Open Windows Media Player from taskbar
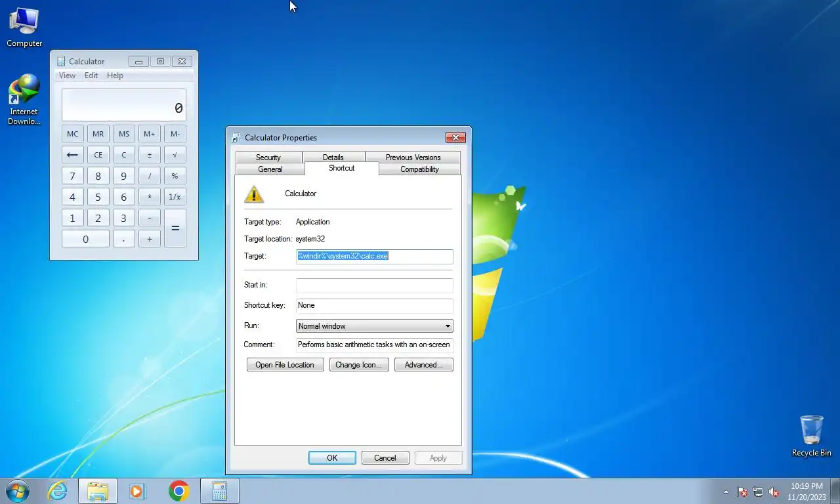 (137, 491)
